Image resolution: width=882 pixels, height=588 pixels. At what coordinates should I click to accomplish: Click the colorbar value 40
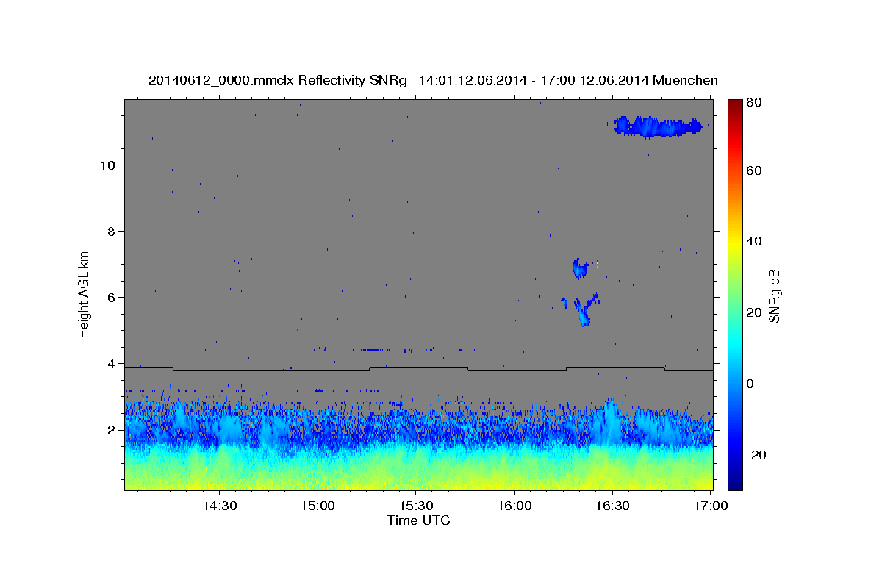coord(756,241)
